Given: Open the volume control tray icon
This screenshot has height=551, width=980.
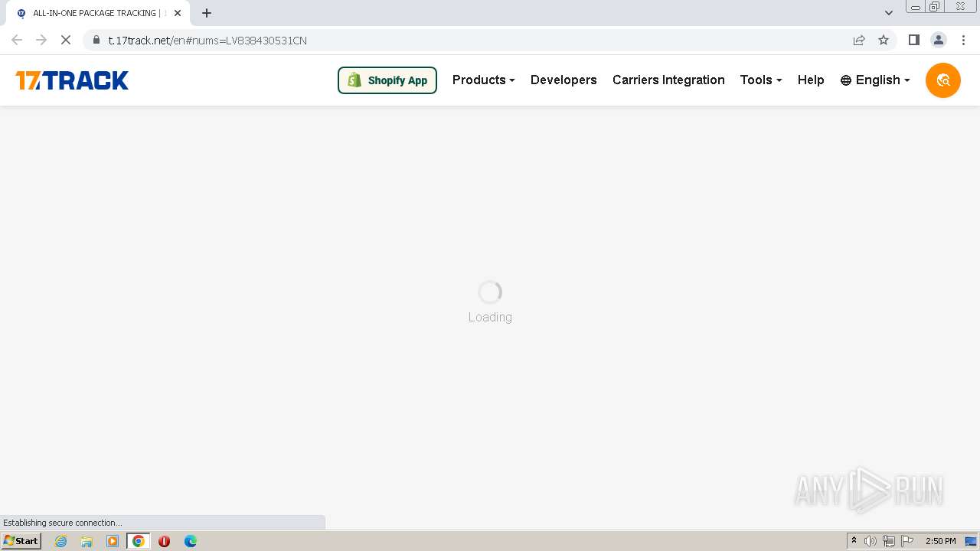Looking at the screenshot, I should point(871,541).
